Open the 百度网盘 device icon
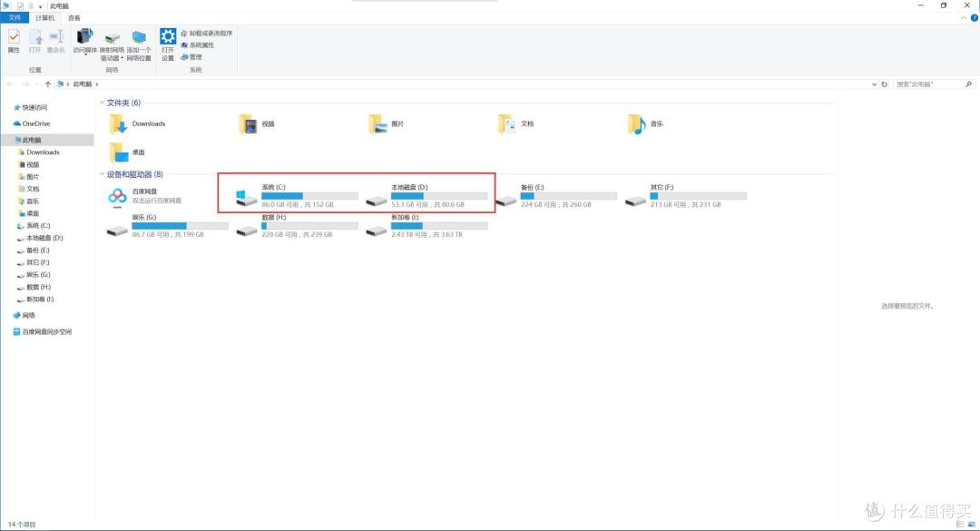The image size is (980, 531). click(x=117, y=196)
